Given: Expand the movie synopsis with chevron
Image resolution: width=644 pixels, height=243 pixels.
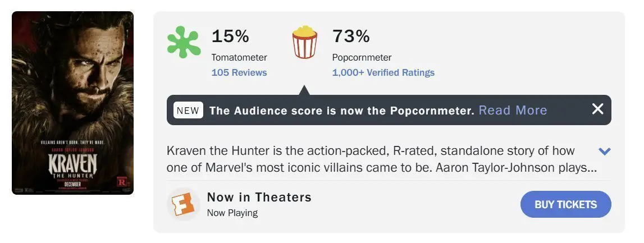Looking at the screenshot, I should pyautogui.click(x=605, y=152).
